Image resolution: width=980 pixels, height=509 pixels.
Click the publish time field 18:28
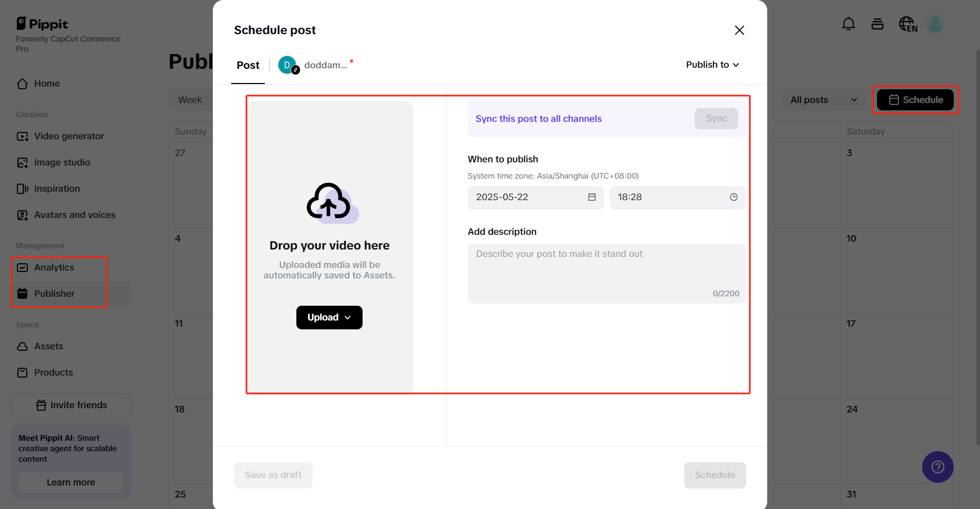pyautogui.click(x=677, y=198)
